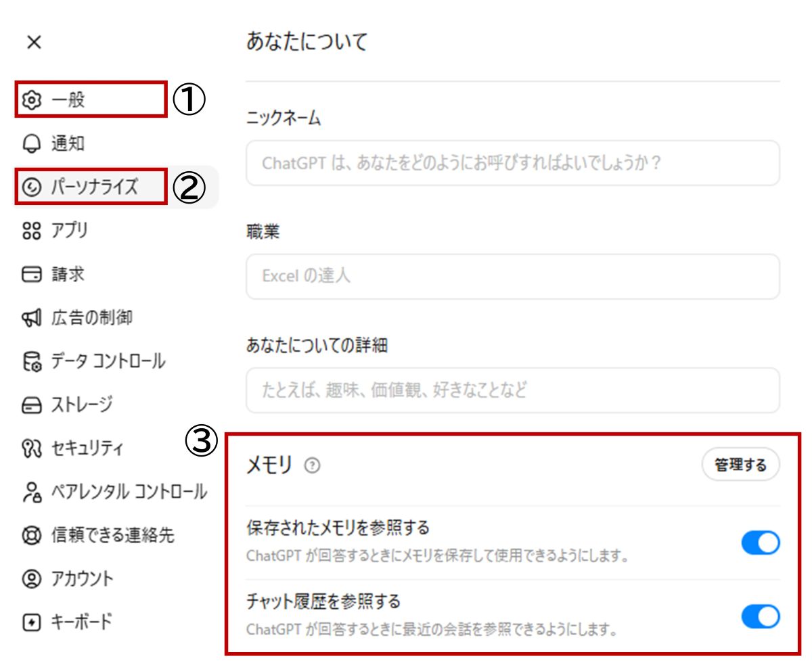
Task: Click the ニックネーム field label
Action: pyautogui.click(x=284, y=119)
